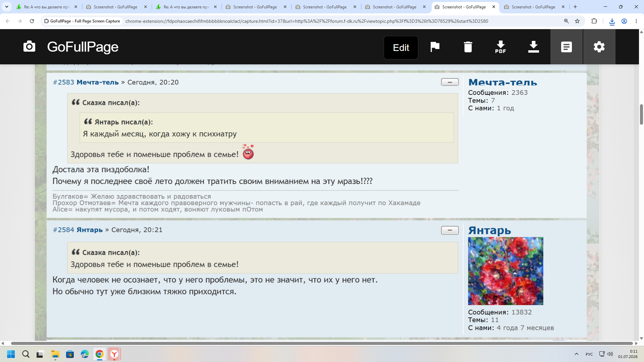Download the capture as PDF
Image resolution: width=644 pixels, height=362 pixels.
500,47
